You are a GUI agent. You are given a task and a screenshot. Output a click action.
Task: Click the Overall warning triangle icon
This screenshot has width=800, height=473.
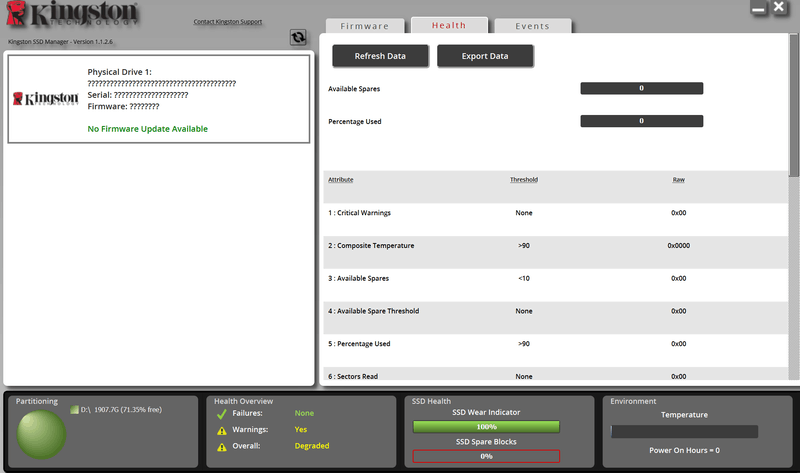pyautogui.click(x=221, y=447)
